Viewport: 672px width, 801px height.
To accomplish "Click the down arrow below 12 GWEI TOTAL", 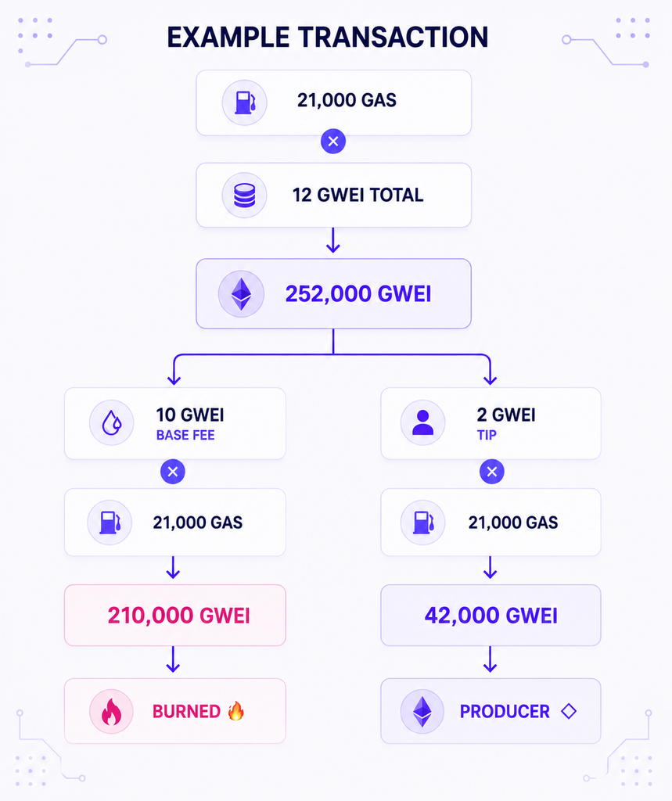I will (333, 241).
